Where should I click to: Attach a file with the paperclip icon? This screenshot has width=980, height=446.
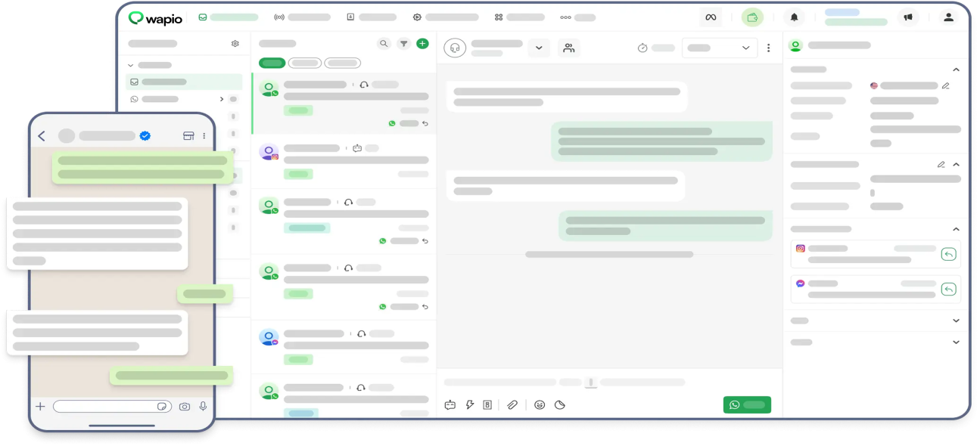(512, 405)
